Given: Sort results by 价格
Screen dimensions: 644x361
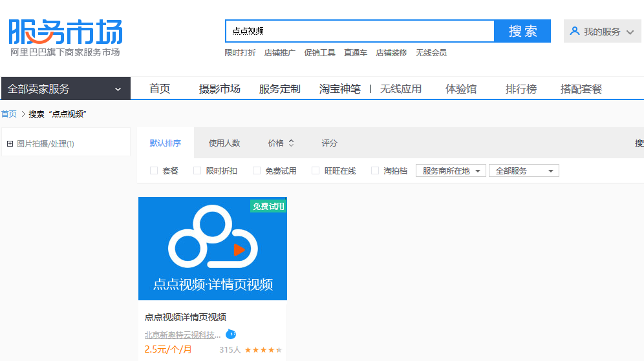Looking at the screenshot, I should pos(281,143).
